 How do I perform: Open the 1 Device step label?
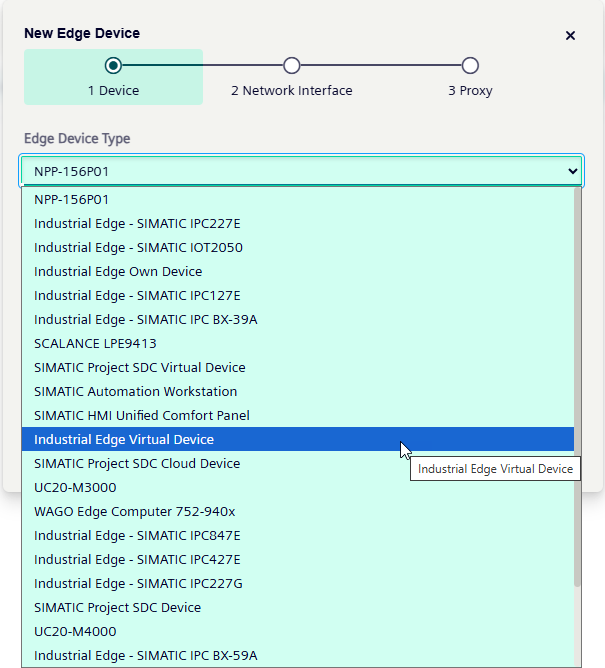113,90
